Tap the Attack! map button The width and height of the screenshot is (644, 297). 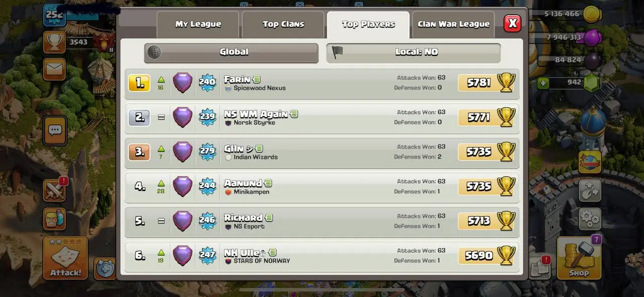pyautogui.click(x=65, y=258)
